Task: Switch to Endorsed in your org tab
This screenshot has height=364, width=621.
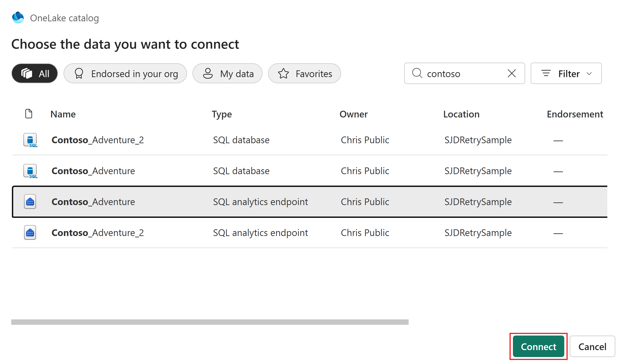Action: click(125, 74)
